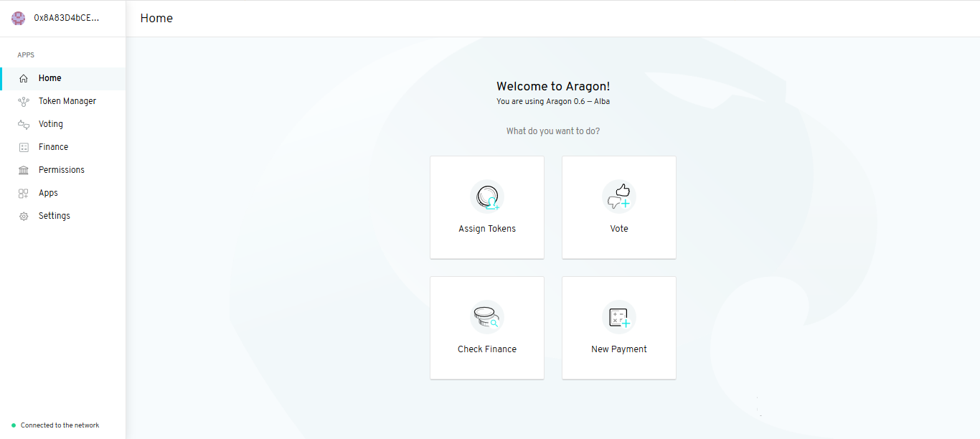Click the account identicon avatar
The width and height of the screenshot is (980, 439).
tap(18, 18)
